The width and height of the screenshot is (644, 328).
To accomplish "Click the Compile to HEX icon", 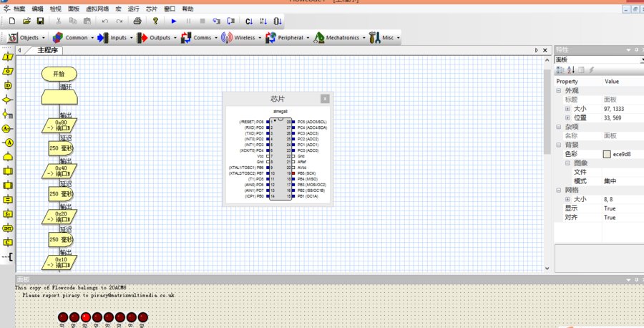I will (x=263, y=21).
